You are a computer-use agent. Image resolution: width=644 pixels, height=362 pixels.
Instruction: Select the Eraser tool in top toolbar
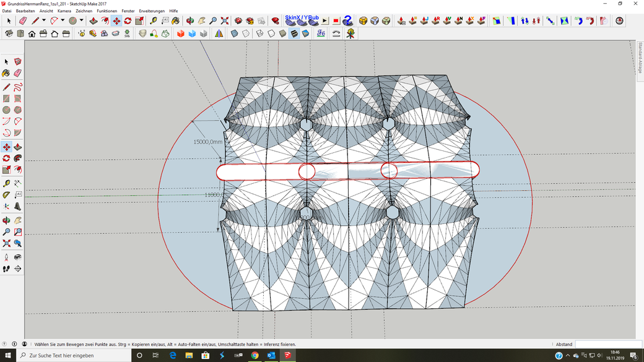point(23,20)
